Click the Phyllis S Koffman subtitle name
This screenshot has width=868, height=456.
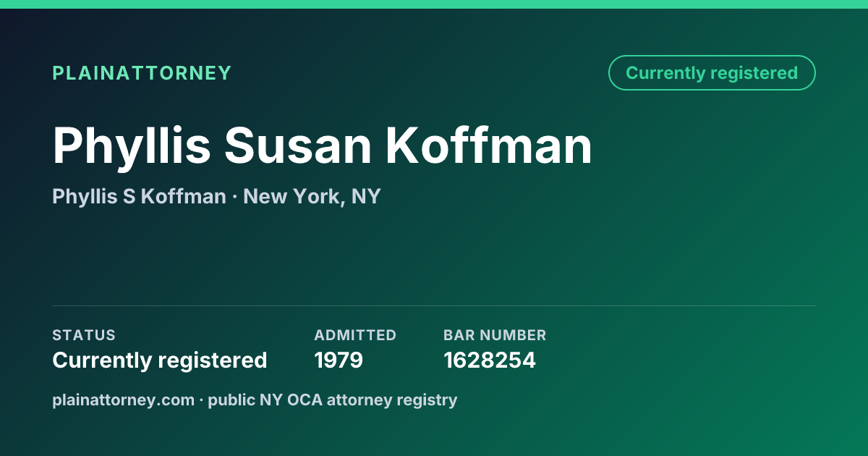coord(139,196)
